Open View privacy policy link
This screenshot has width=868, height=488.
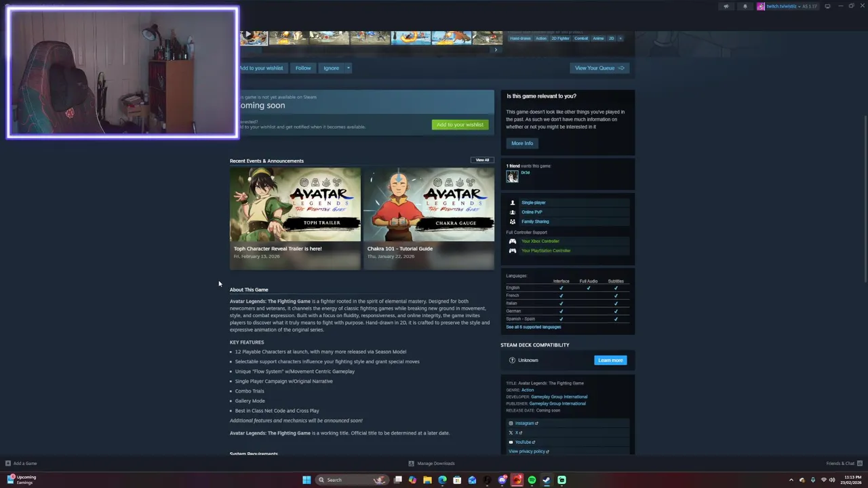528,451
